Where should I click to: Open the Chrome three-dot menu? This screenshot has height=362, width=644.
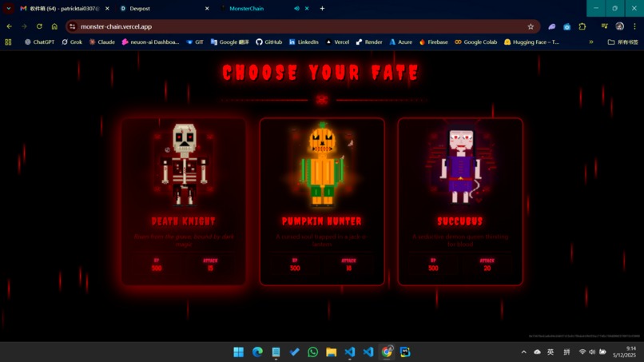click(x=634, y=26)
